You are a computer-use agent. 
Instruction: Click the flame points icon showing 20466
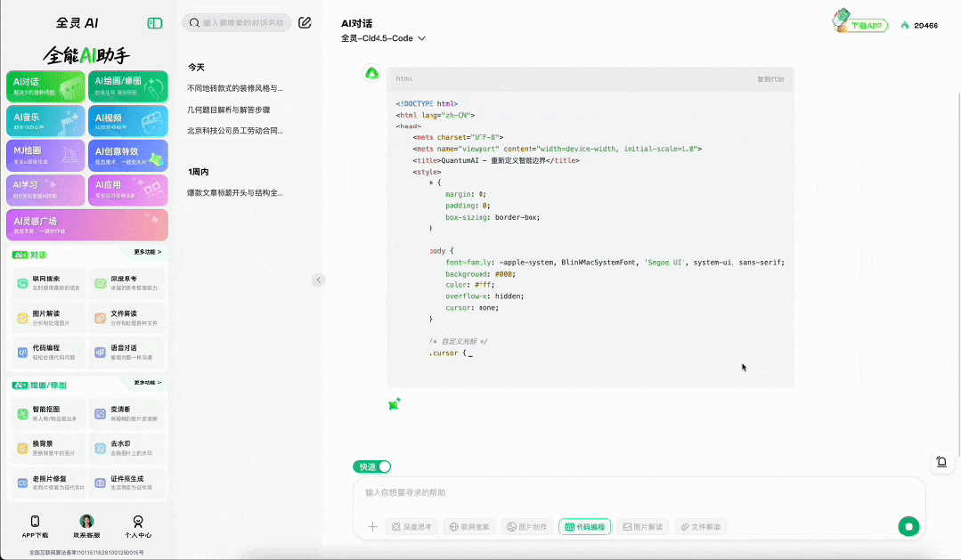tap(905, 25)
